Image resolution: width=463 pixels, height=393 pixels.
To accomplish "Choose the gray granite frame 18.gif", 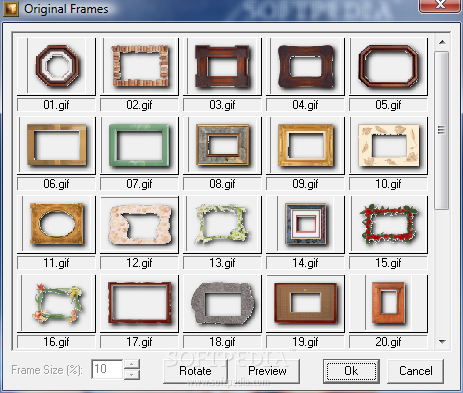I will coord(222,303).
